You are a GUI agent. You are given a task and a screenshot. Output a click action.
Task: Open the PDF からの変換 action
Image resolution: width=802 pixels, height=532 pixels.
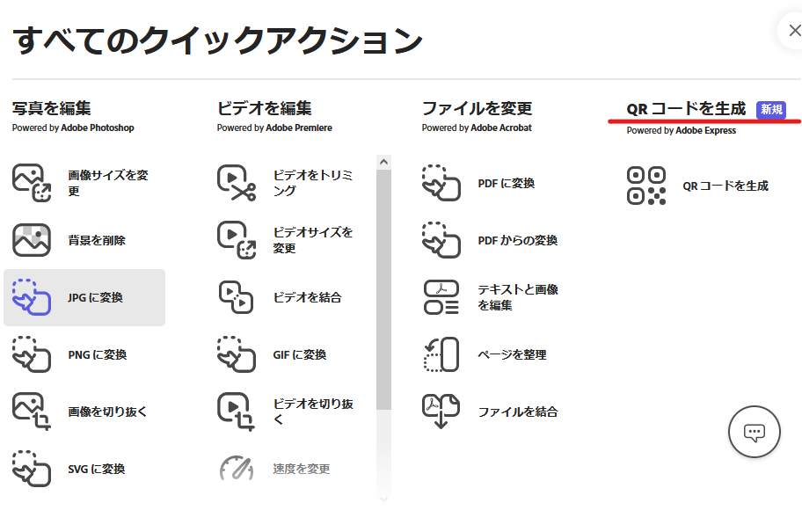click(442, 239)
